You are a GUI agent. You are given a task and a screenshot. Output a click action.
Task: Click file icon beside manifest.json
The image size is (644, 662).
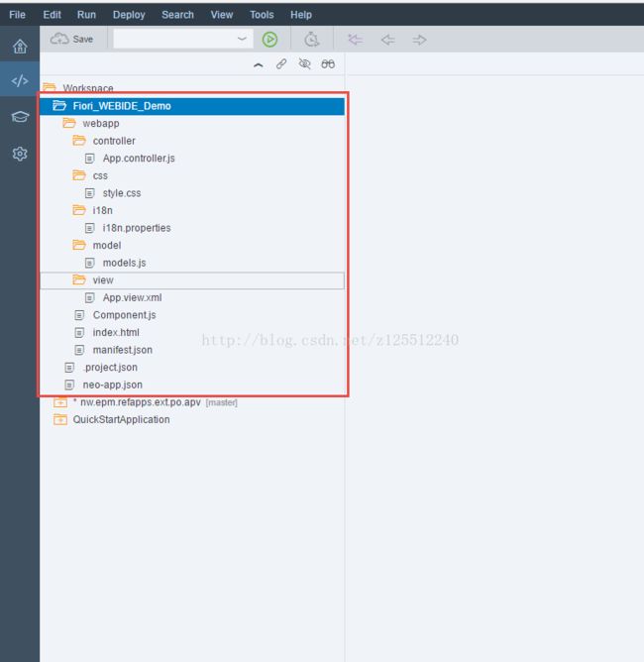click(79, 350)
